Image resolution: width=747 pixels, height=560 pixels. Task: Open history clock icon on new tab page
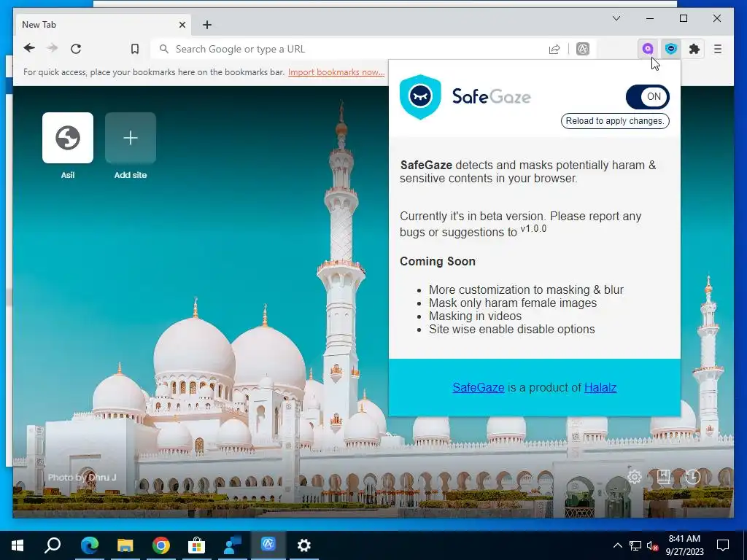pyautogui.click(x=692, y=477)
